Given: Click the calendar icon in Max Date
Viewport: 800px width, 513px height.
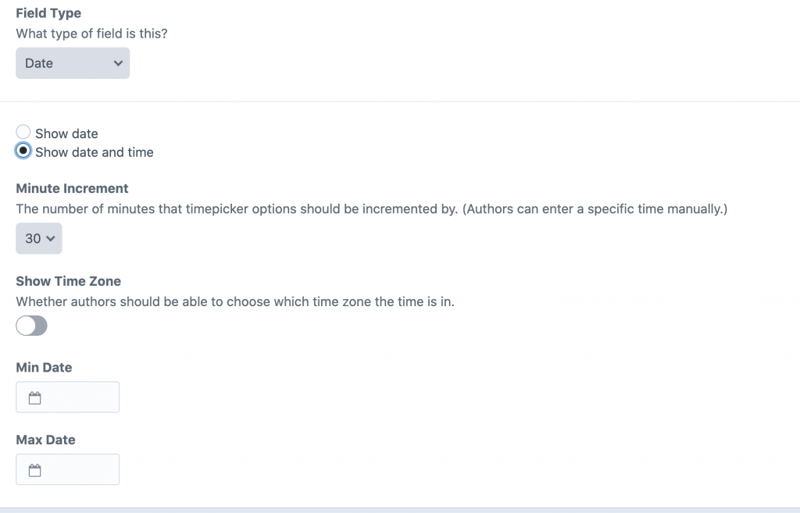Looking at the screenshot, I should (35, 470).
